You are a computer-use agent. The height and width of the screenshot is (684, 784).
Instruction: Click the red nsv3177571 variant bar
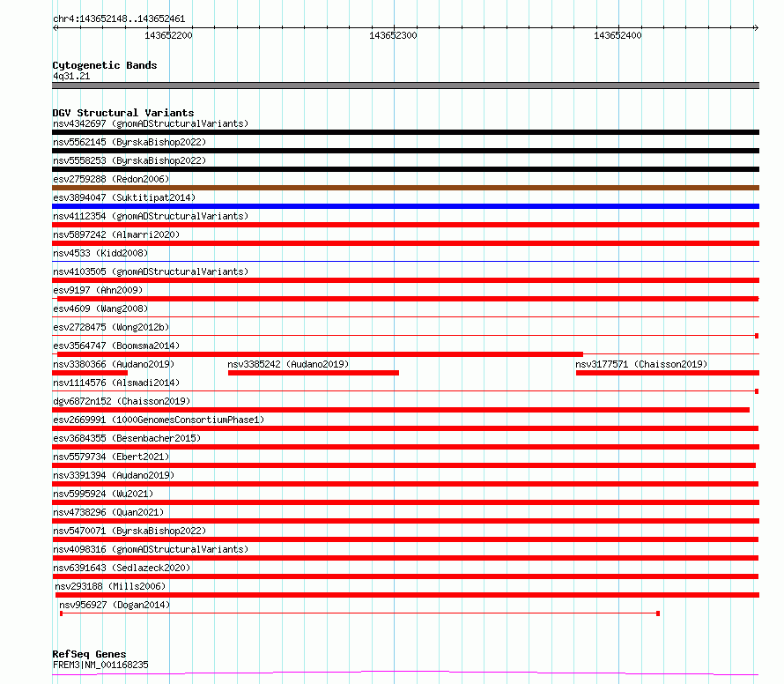click(668, 373)
